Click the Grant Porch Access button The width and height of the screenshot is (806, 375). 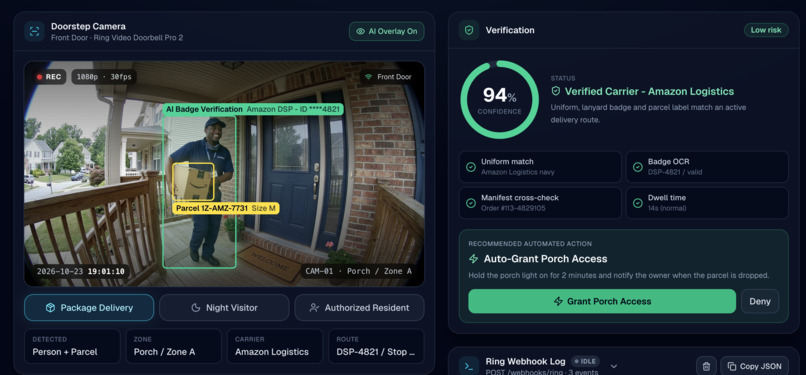pos(602,302)
